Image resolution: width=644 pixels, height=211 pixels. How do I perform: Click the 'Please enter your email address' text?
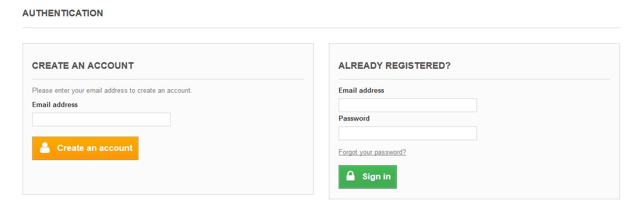(x=112, y=91)
